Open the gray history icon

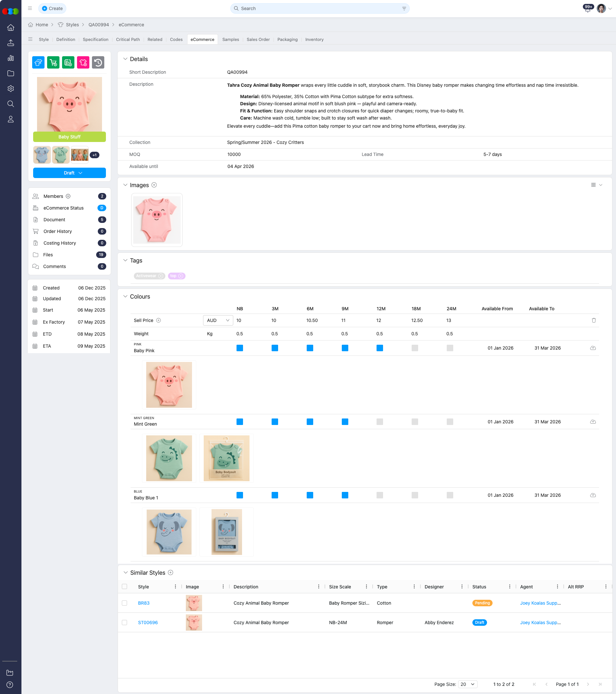click(x=98, y=62)
